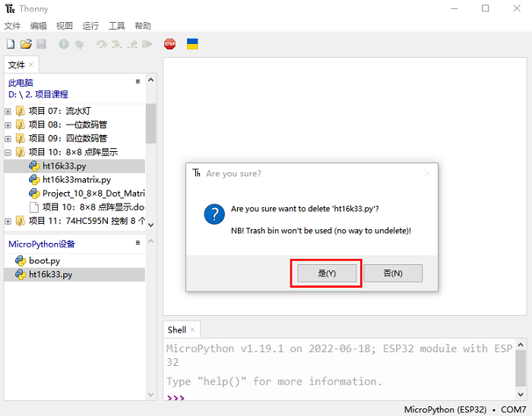Viewport: 532px width, 416px height.
Task: Open the 工具 menu
Action: click(116, 26)
